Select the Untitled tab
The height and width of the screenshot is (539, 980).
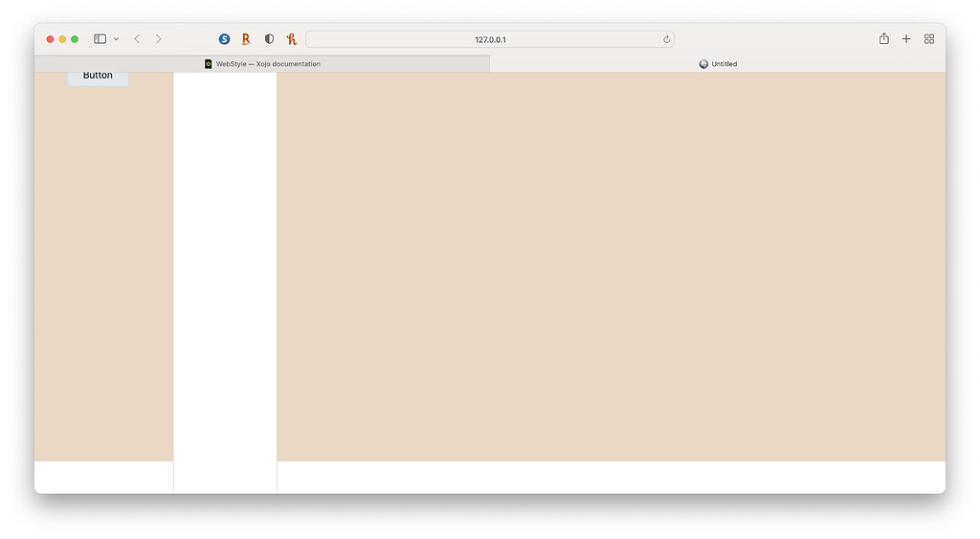tap(718, 64)
